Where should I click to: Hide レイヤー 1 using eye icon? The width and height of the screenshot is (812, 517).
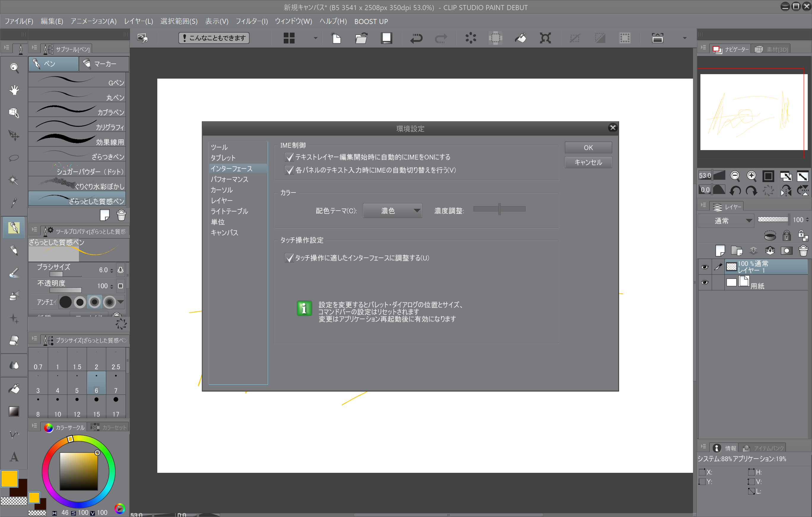[705, 267]
